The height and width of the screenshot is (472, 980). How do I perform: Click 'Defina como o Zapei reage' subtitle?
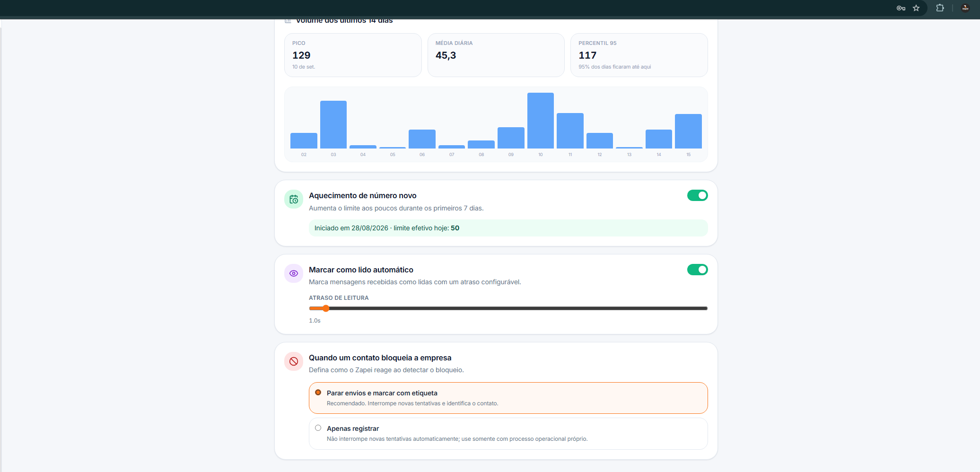[x=386, y=370]
